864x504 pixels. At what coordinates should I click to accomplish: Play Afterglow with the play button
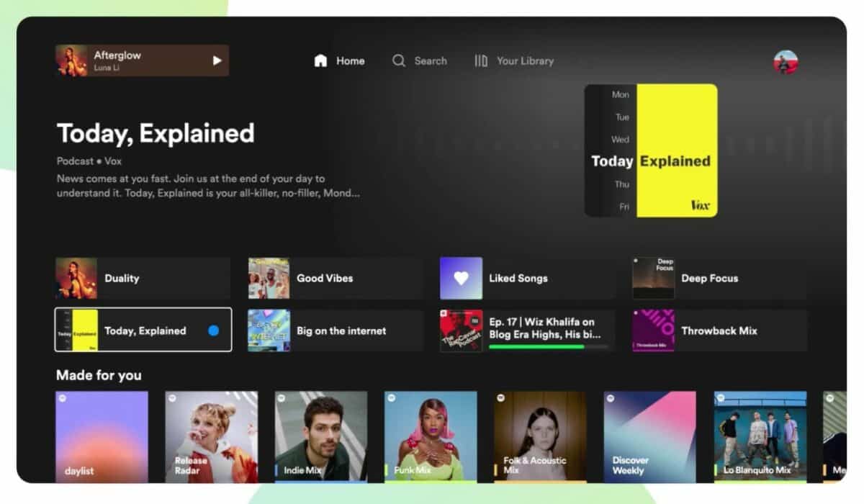click(217, 60)
